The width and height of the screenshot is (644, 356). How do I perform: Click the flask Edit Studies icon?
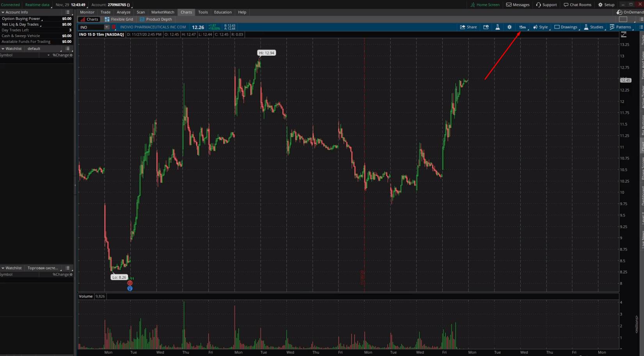pos(498,27)
